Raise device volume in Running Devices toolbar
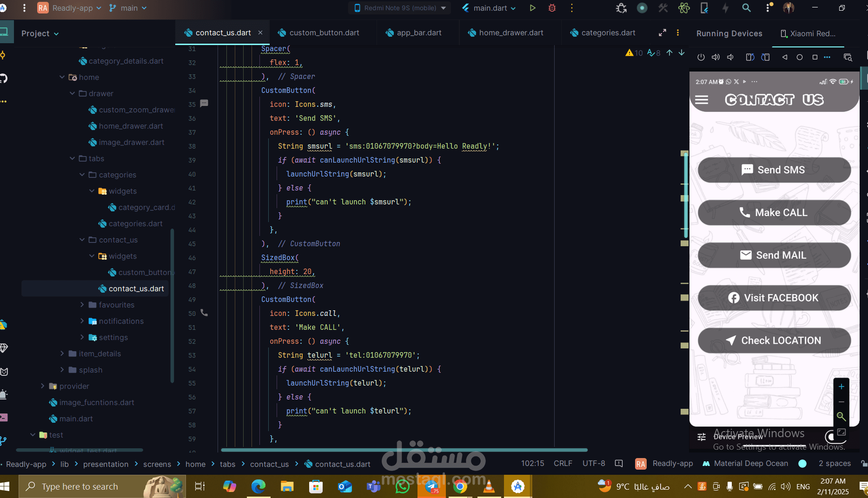Image resolution: width=868 pixels, height=498 pixels. coord(716,57)
